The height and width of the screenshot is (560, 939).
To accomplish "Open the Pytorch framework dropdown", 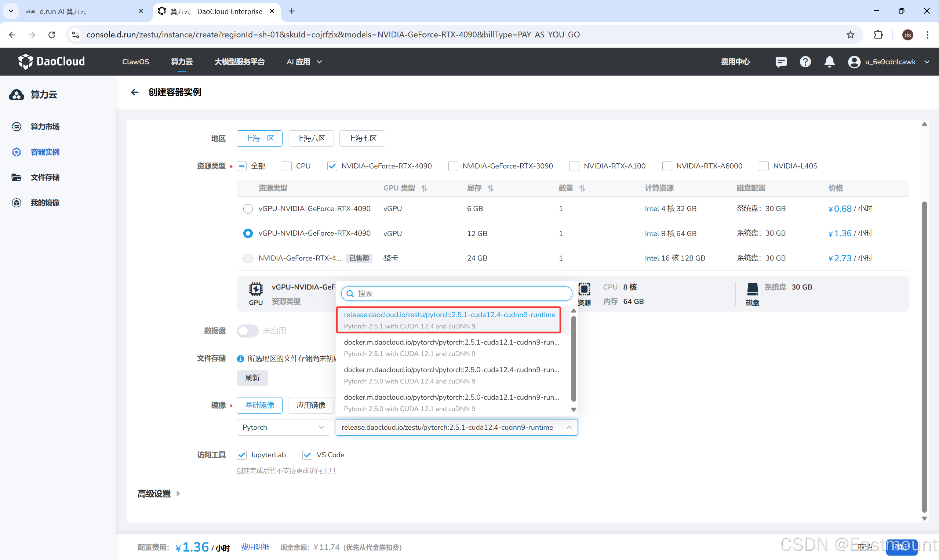I will (283, 427).
